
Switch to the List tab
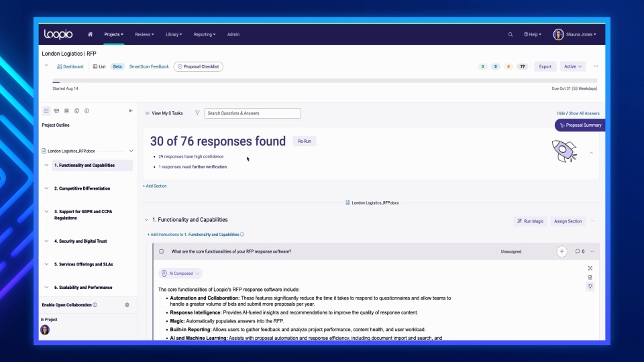[99, 66]
